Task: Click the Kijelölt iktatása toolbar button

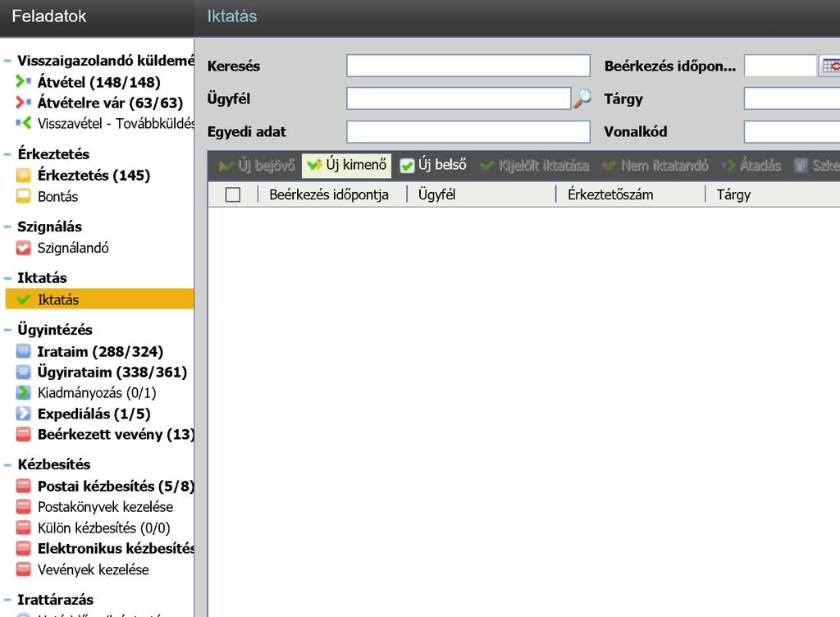Action: pos(535,166)
